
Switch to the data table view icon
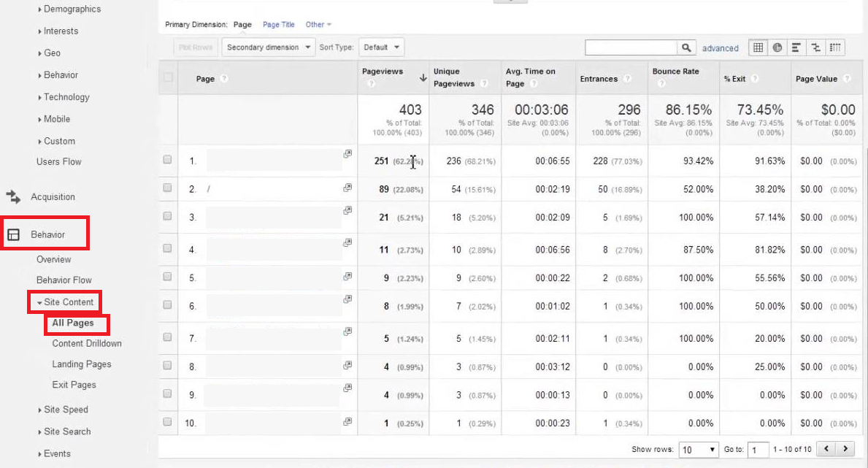pyautogui.click(x=758, y=47)
